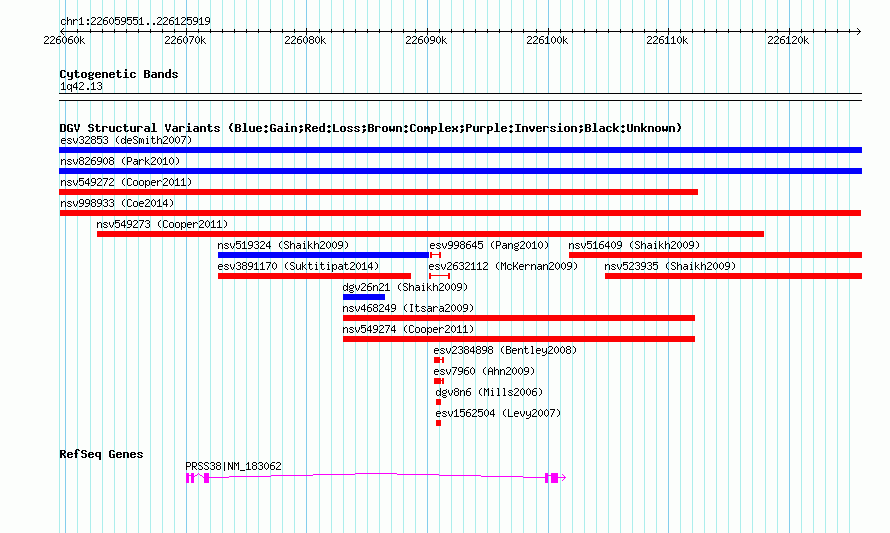Click the Cytogenetic Bands track title
The image size is (890, 533).
[x=119, y=74]
